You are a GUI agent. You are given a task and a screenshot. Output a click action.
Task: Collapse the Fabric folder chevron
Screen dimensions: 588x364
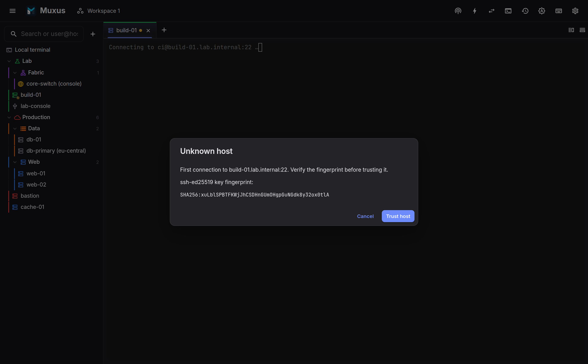(15, 73)
